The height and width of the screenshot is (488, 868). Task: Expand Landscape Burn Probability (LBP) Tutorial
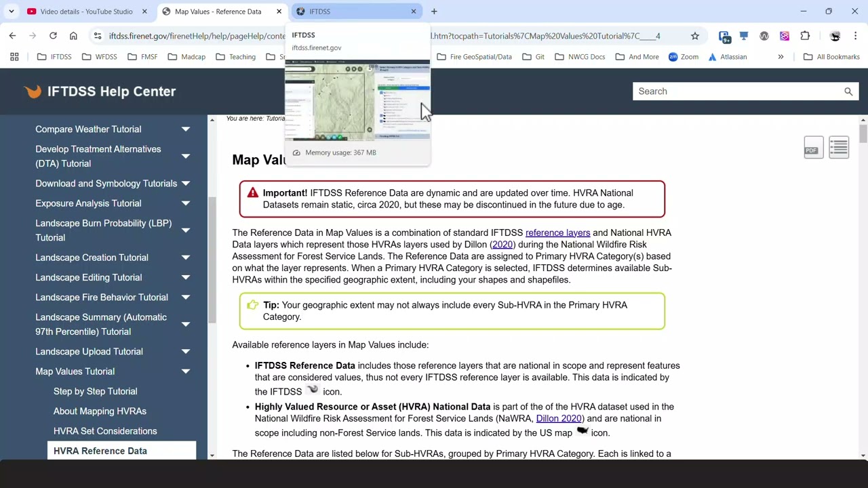pos(185,230)
